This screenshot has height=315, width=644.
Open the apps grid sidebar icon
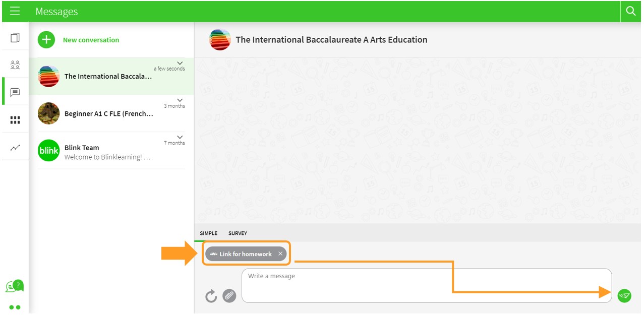pyautogui.click(x=15, y=120)
